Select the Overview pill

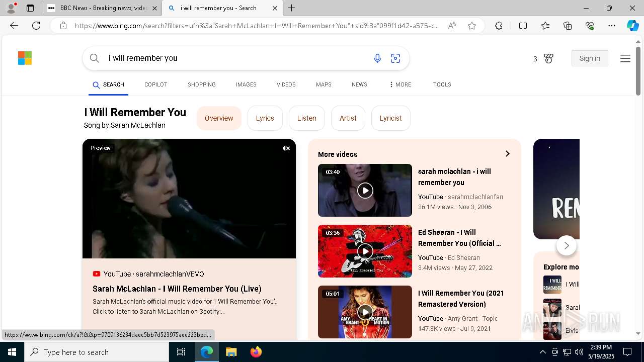[x=219, y=118]
